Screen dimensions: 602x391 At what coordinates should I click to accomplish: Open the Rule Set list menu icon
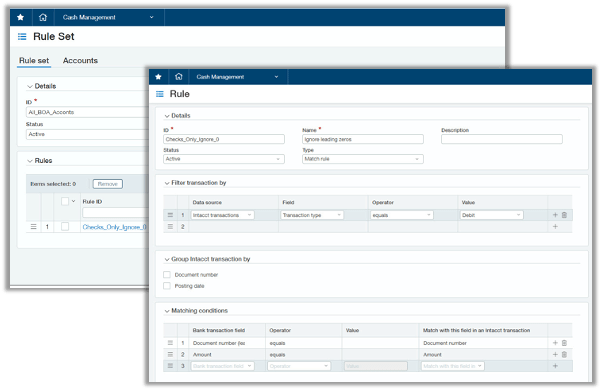22,36
